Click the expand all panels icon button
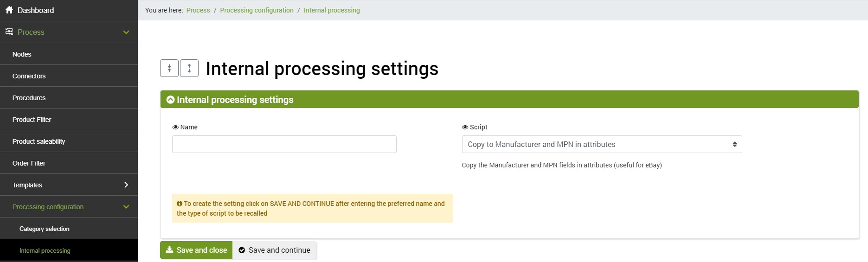This screenshot has height=262, width=868. coord(189,69)
